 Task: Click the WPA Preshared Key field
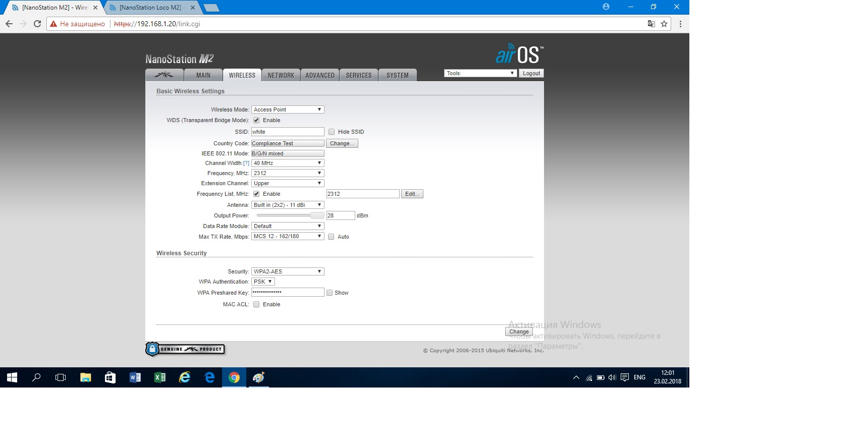pos(288,292)
